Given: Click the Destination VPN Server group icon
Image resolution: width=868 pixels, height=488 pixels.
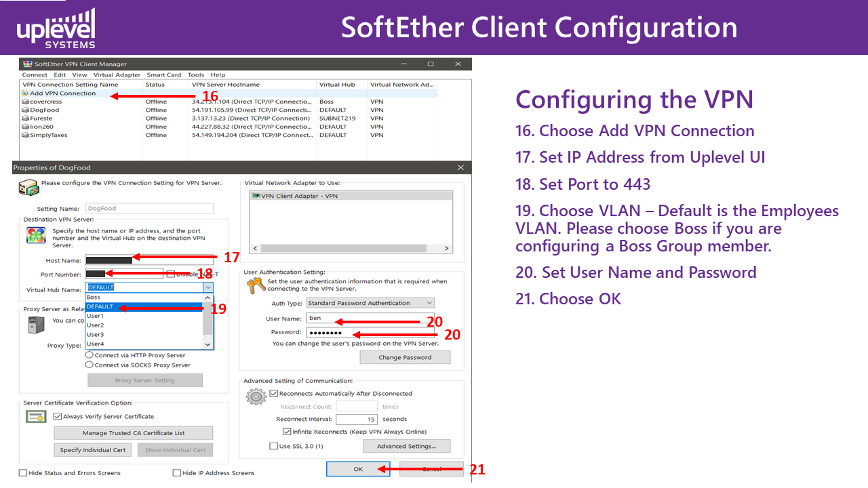Looking at the screenshot, I should (x=35, y=235).
